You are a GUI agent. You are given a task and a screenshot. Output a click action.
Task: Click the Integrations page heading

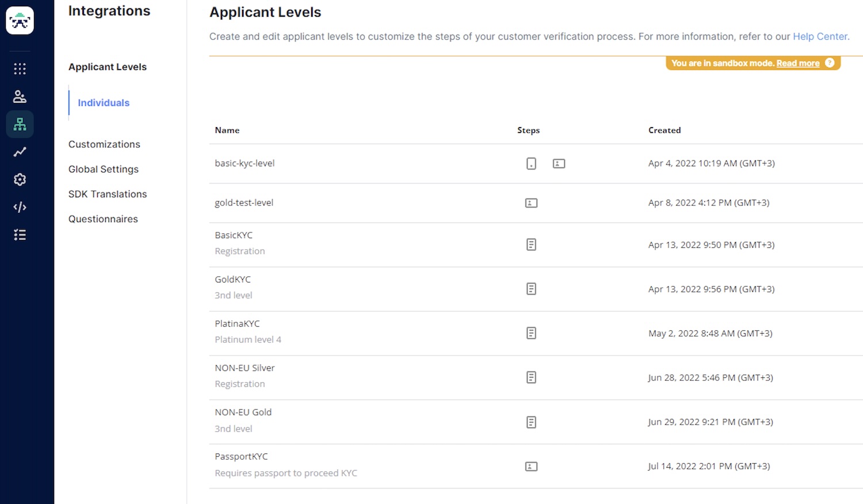[109, 11]
